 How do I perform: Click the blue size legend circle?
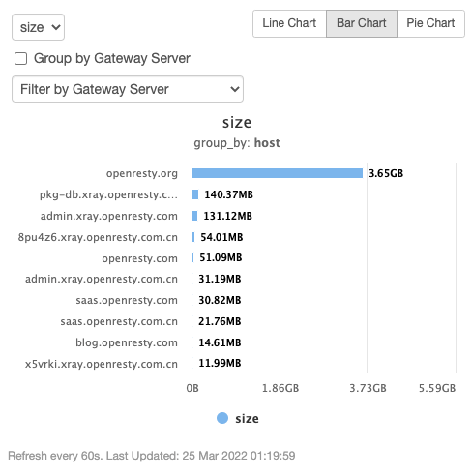(x=222, y=418)
